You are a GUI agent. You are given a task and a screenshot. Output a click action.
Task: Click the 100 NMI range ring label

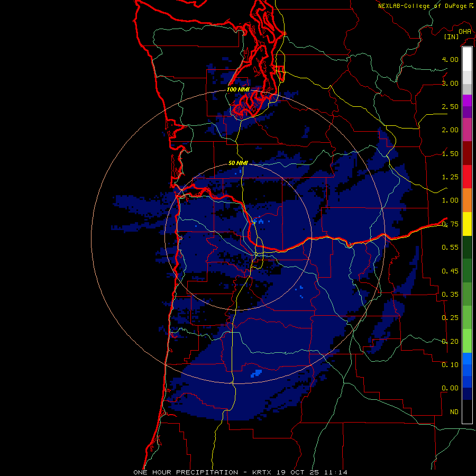(x=238, y=89)
